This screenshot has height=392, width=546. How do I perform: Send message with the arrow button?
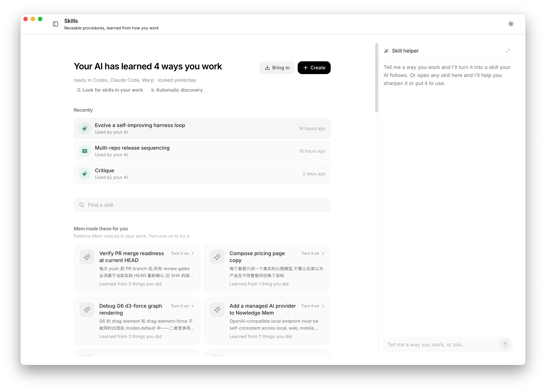(505, 345)
